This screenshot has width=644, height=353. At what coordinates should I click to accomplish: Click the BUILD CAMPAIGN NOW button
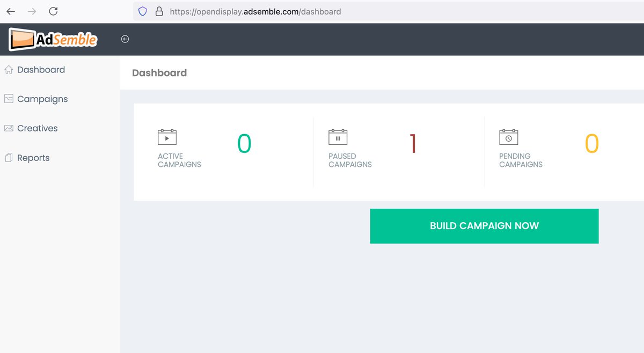tap(484, 226)
